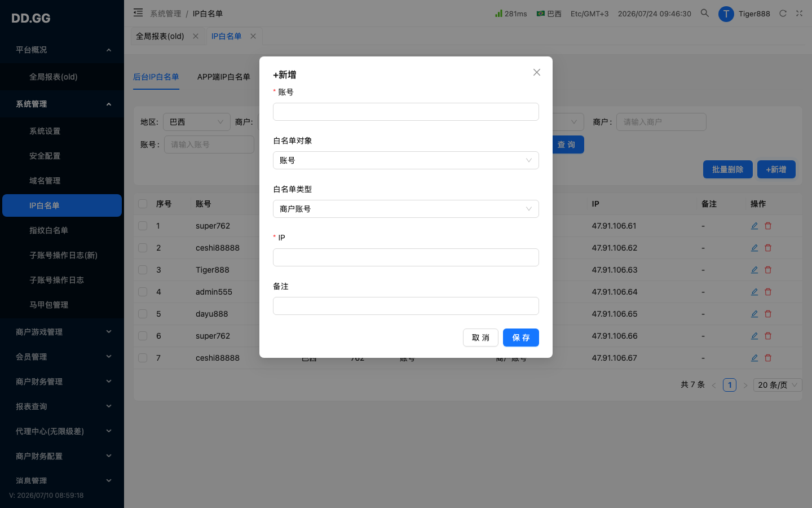Open the 20 条/页 page size dropdown
The height and width of the screenshot is (508, 812).
point(778,385)
